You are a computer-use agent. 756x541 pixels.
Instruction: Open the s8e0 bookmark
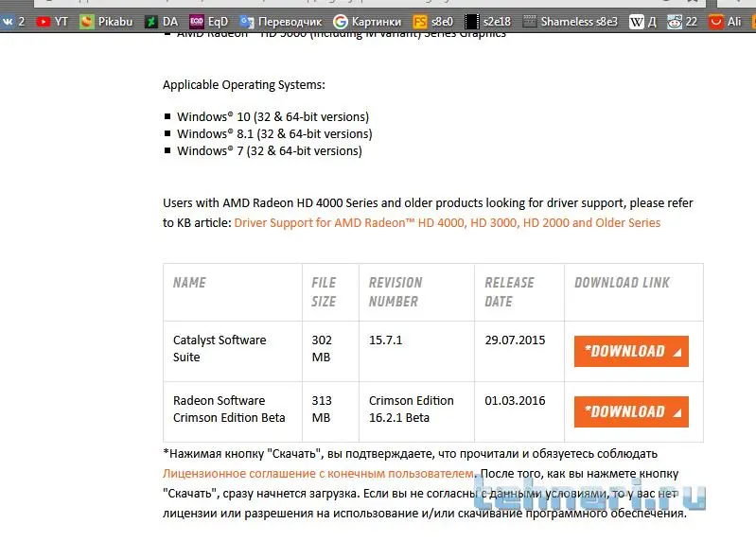433,22
